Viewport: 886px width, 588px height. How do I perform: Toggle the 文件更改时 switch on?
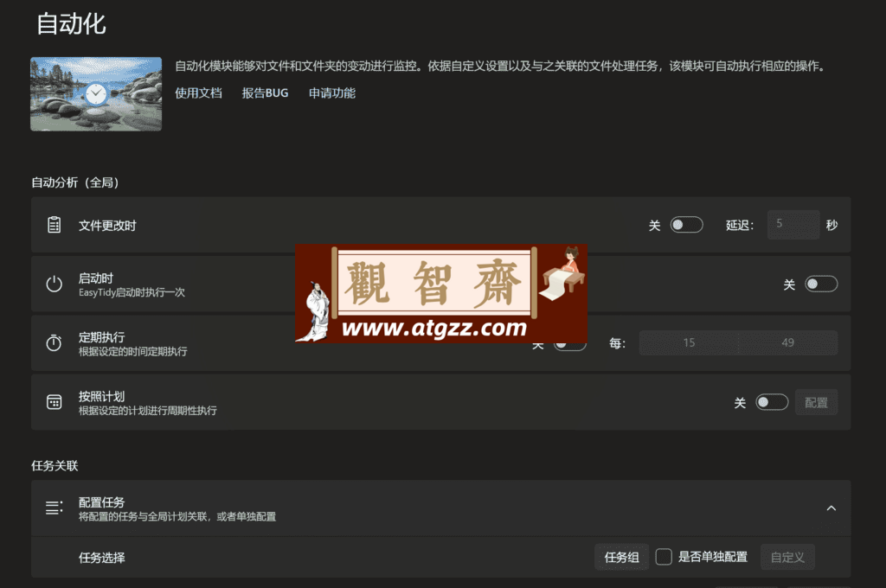pos(686,225)
